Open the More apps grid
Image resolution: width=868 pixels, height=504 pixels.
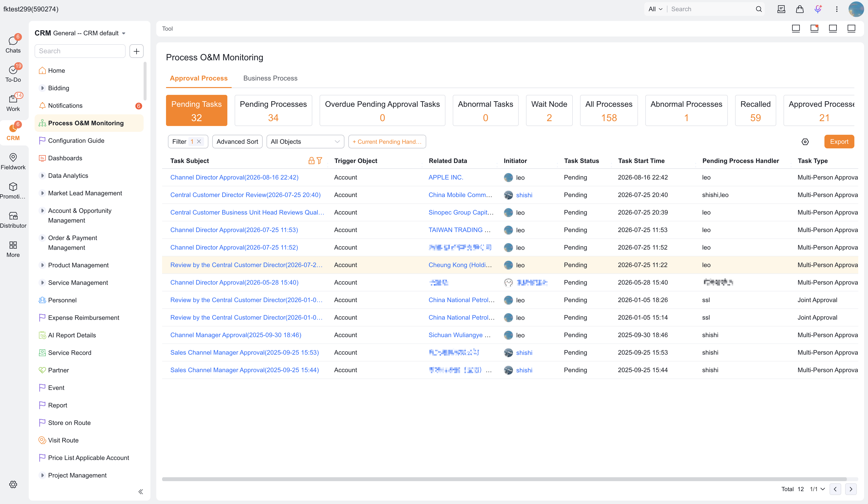tap(13, 249)
